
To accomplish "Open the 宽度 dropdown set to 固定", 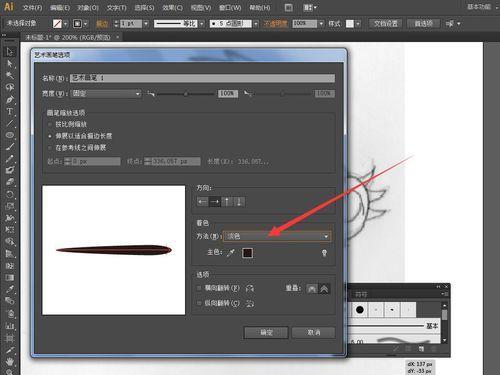I will 106,94.
